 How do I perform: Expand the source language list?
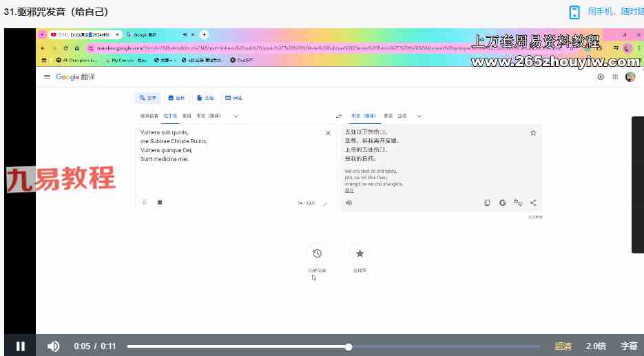pyautogui.click(x=236, y=116)
